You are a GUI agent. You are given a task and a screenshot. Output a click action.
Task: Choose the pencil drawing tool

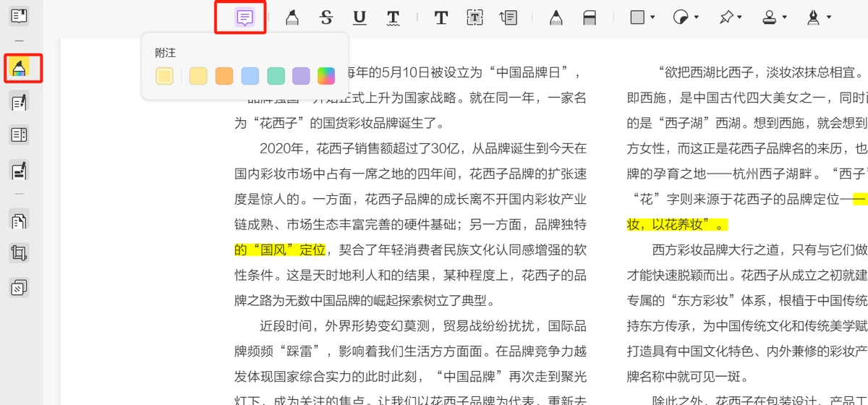pyautogui.click(x=556, y=18)
